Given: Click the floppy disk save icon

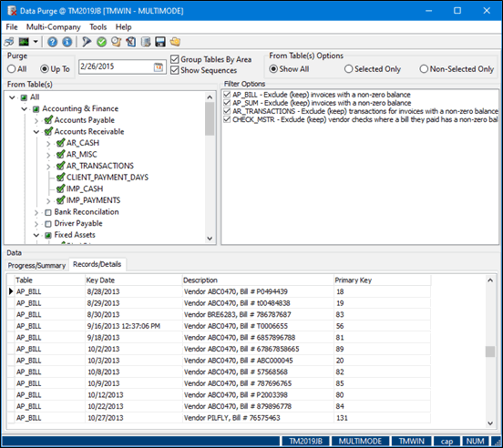Looking at the screenshot, I should [160, 42].
